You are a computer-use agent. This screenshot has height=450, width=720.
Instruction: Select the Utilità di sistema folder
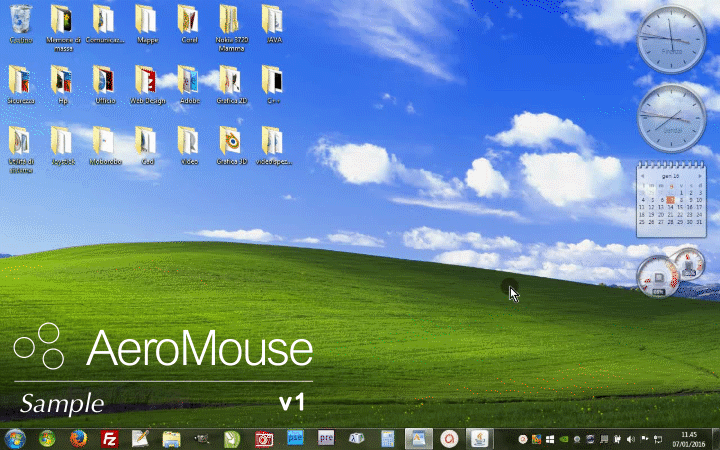pos(21,150)
